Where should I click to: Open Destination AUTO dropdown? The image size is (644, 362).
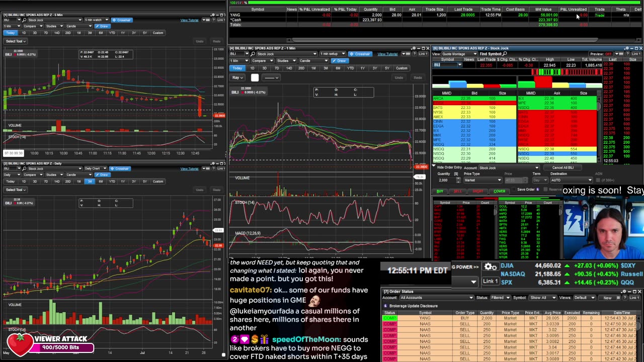coord(572,180)
